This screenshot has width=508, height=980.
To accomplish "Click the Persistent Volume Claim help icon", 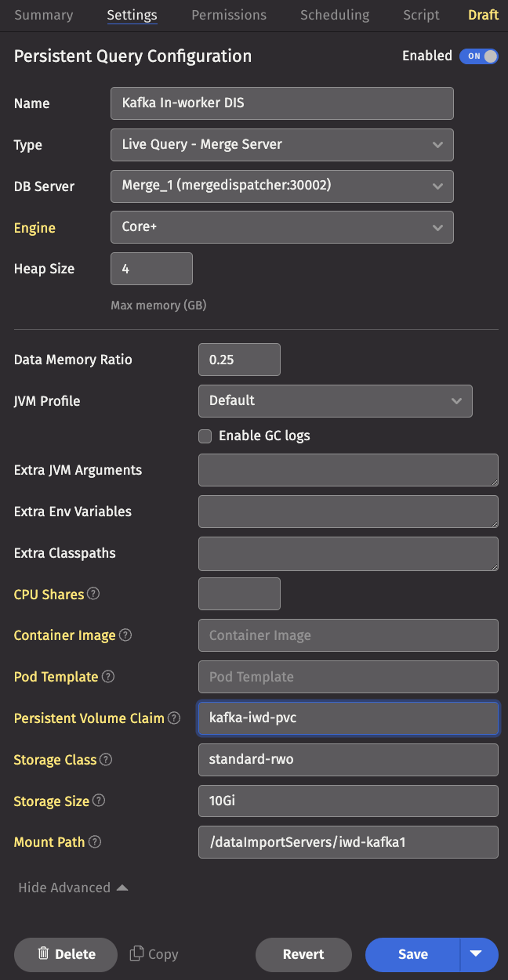I will [x=174, y=718].
